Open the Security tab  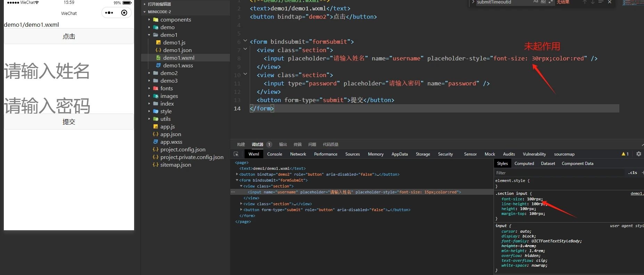point(445,154)
